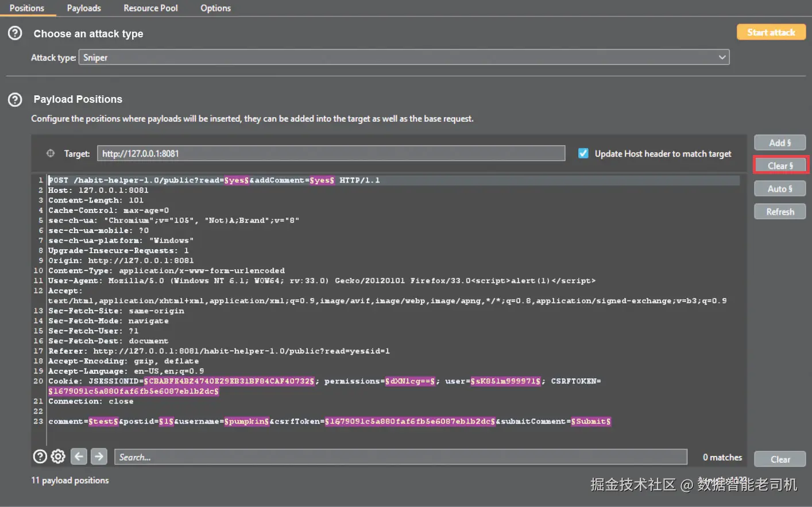This screenshot has width=812, height=507.
Task: Click the Sec-Fetch-User: ?1 line
Action: tap(93, 331)
